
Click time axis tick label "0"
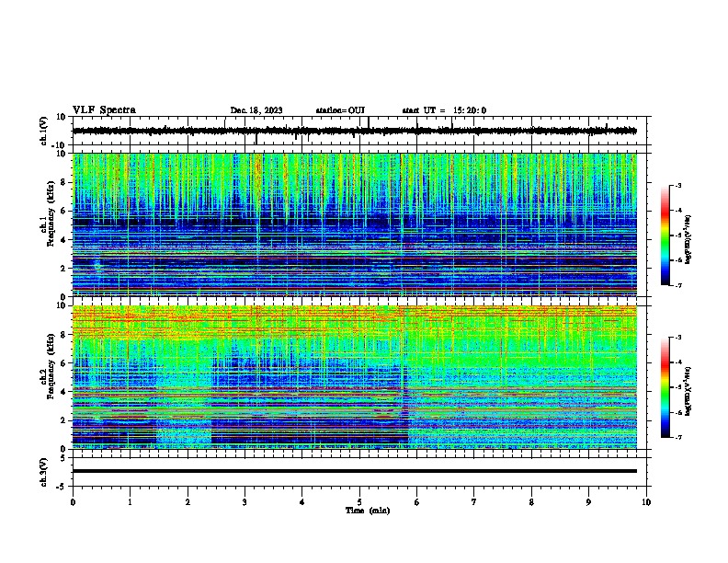[73, 502]
